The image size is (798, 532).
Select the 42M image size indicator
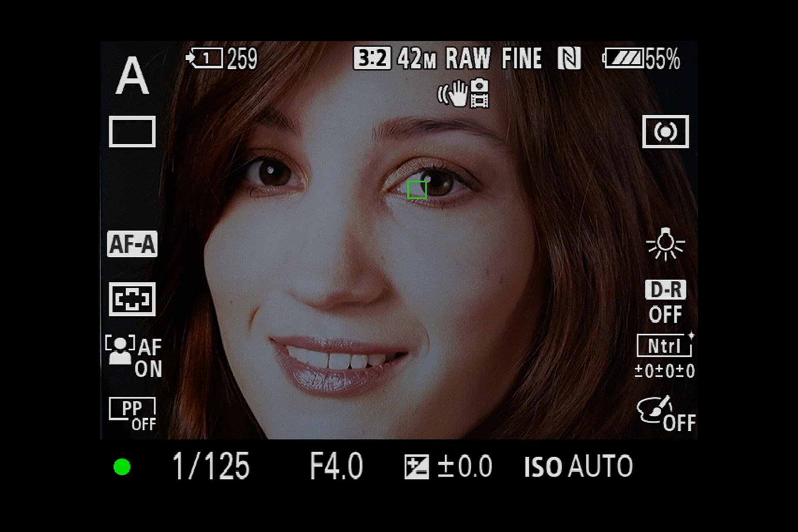tap(417, 59)
